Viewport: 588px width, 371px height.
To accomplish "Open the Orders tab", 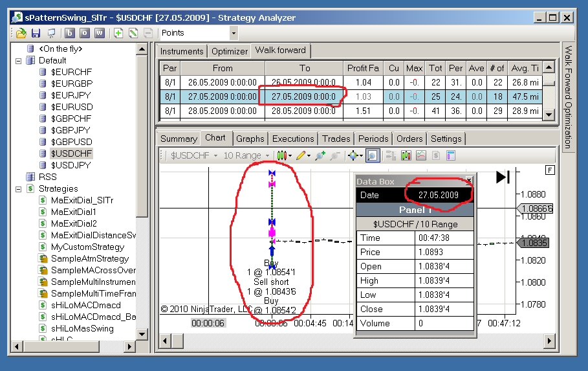I will pyautogui.click(x=409, y=139).
